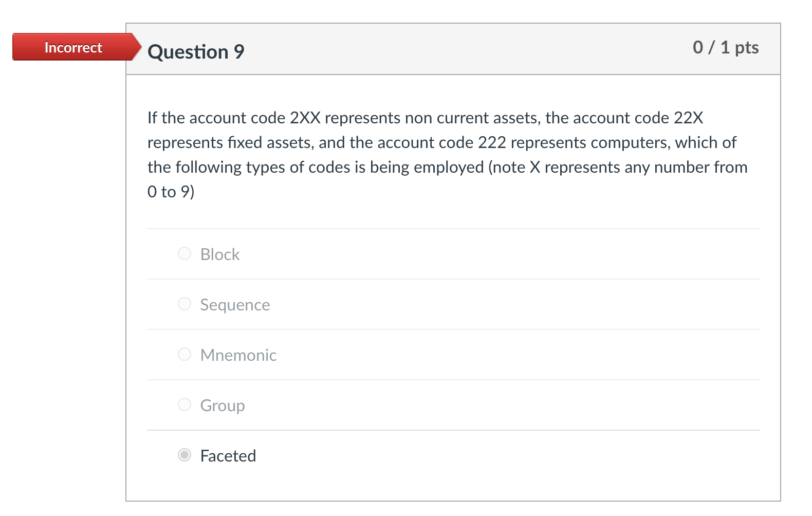Click the Incorrect badge
Viewport: 812px width, 516px height.
(72, 47)
